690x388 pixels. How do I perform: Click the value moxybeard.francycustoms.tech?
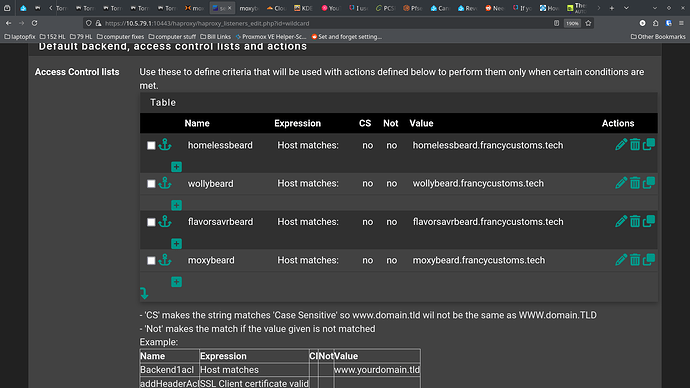coord(478,260)
